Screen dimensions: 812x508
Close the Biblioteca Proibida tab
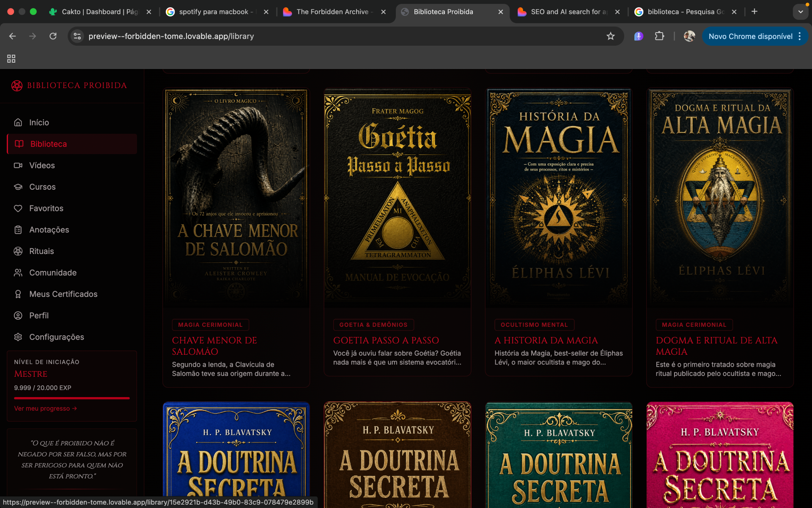(501, 12)
